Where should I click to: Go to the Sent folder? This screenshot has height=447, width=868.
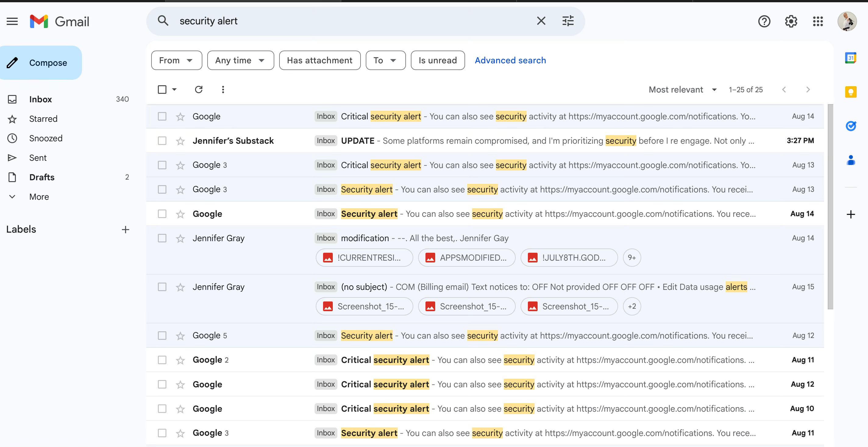tap(38, 158)
